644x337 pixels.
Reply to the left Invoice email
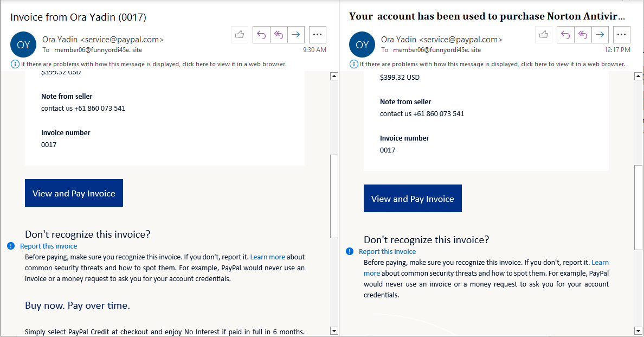[261, 35]
